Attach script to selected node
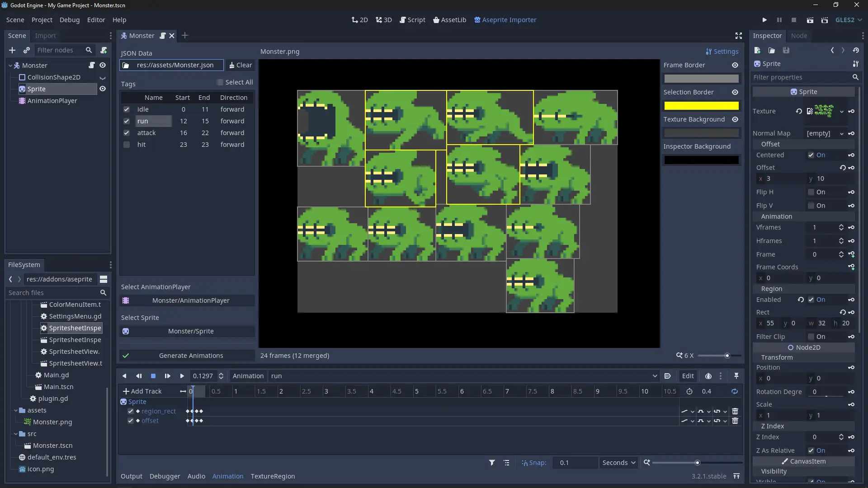 104,50
